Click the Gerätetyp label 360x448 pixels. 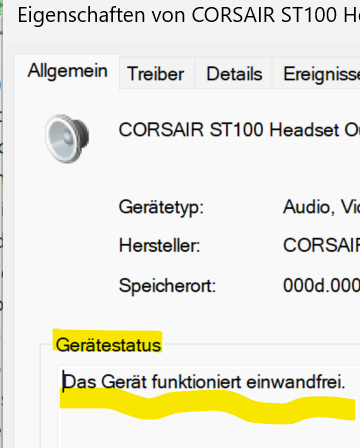coord(161,207)
